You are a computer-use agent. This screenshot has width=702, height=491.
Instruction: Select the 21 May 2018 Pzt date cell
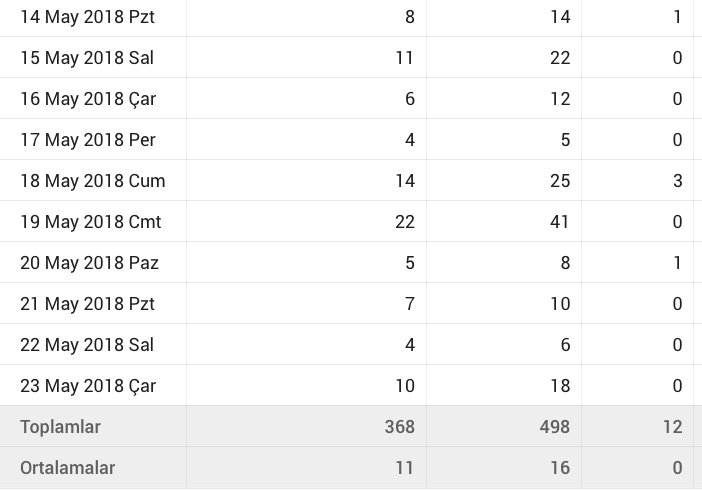click(x=87, y=304)
